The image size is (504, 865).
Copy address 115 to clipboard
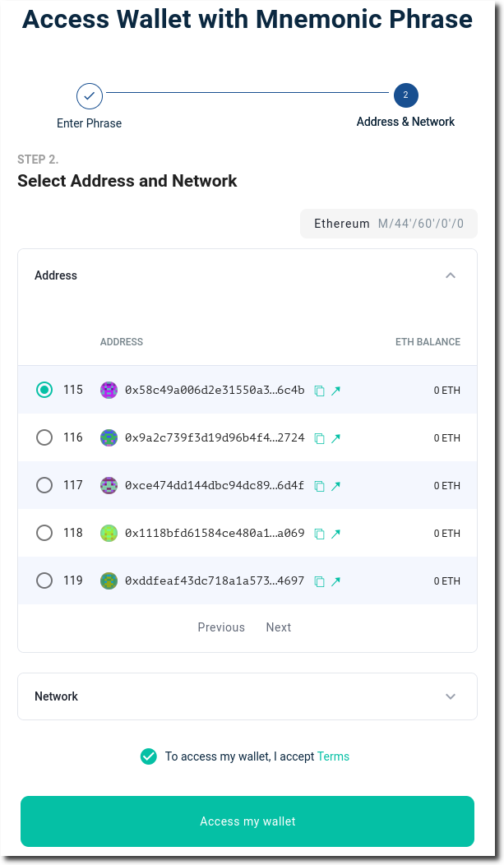pyautogui.click(x=319, y=391)
